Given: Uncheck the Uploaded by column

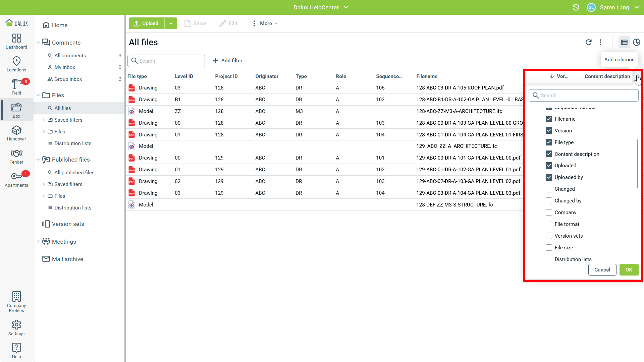Looking at the screenshot, I should pyautogui.click(x=549, y=177).
